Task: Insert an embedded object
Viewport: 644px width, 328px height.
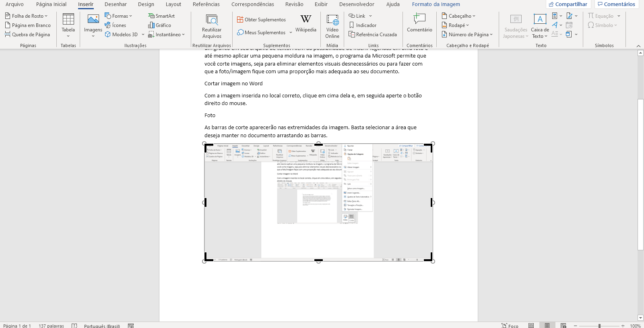Action: click(x=569, y=34)
